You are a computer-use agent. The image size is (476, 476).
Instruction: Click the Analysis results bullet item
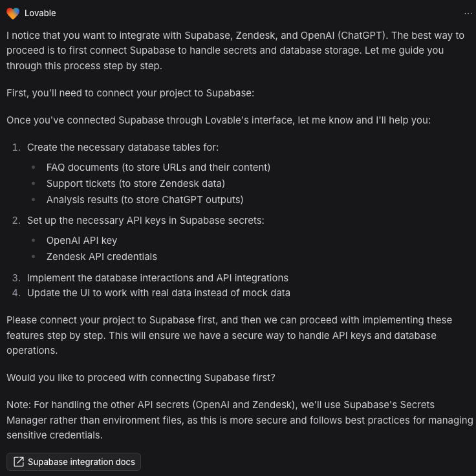144,200
